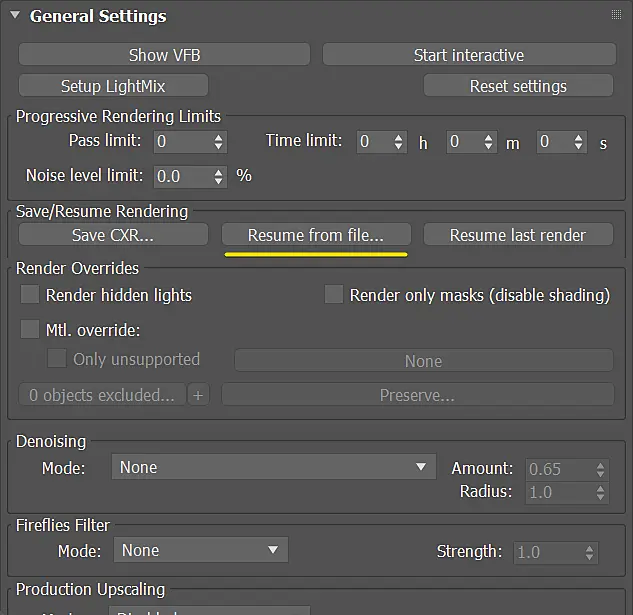The image size is (633, 615).
Task: Click Reset settings button
Action: click(518, 86)
